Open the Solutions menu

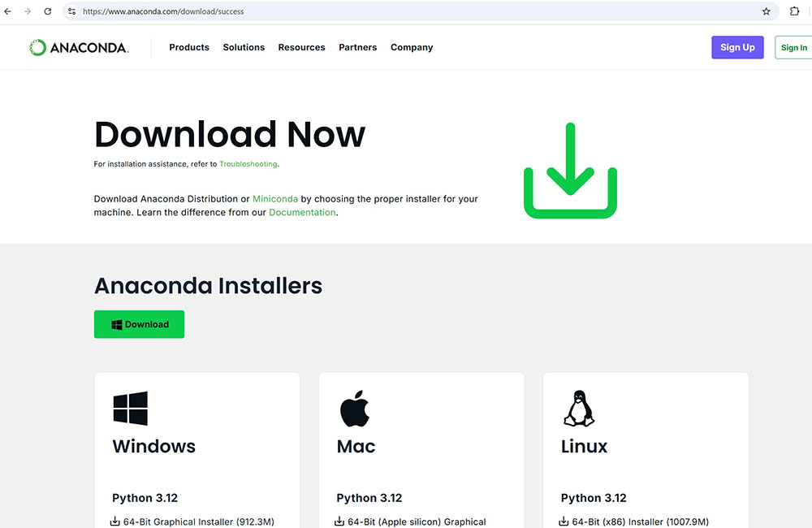click(x=244, y=47)
